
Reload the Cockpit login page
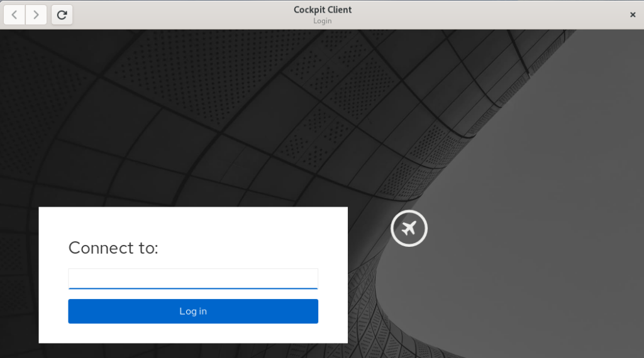[62, 14]
